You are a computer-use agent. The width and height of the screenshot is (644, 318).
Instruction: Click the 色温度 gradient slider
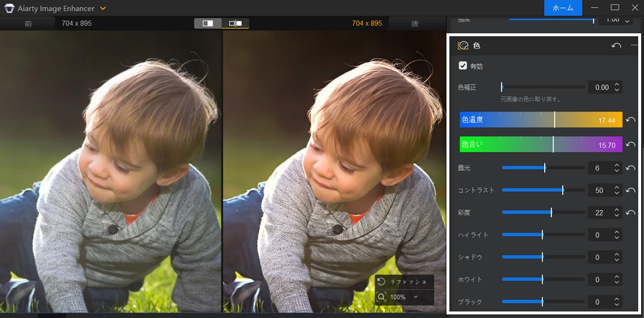(x=541, y=120)
